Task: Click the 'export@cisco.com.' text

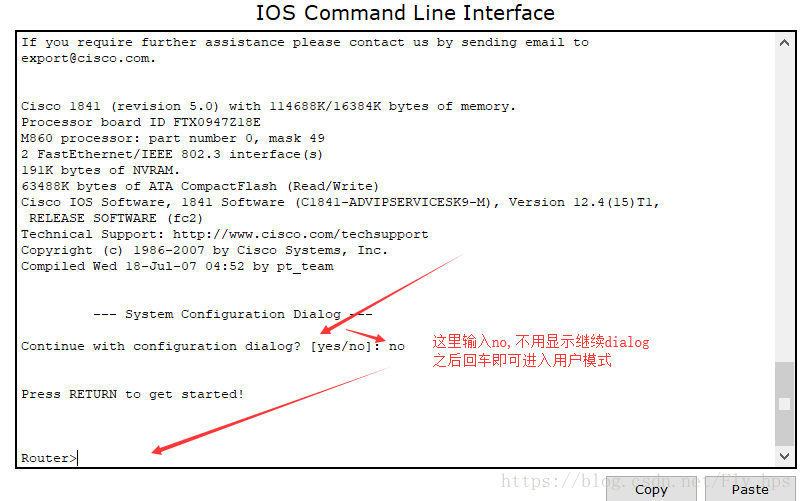Action: click(x=88, y=58)
